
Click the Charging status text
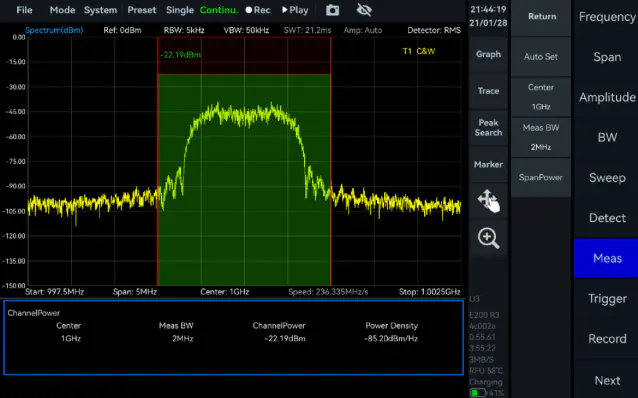[486, 382]
